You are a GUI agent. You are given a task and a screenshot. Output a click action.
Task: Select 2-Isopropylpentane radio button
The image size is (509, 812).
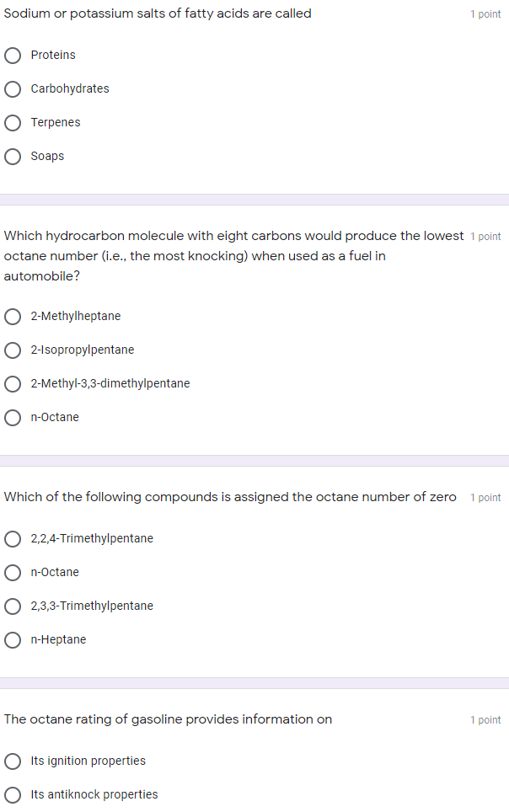13,350
